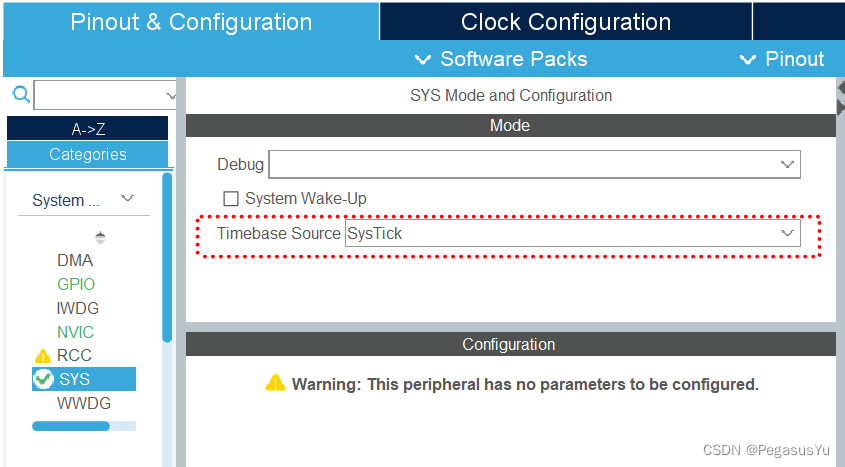Click the panel collapse arrows at right edge
Screen dimensions: 845x467
(x=841, y=98)
